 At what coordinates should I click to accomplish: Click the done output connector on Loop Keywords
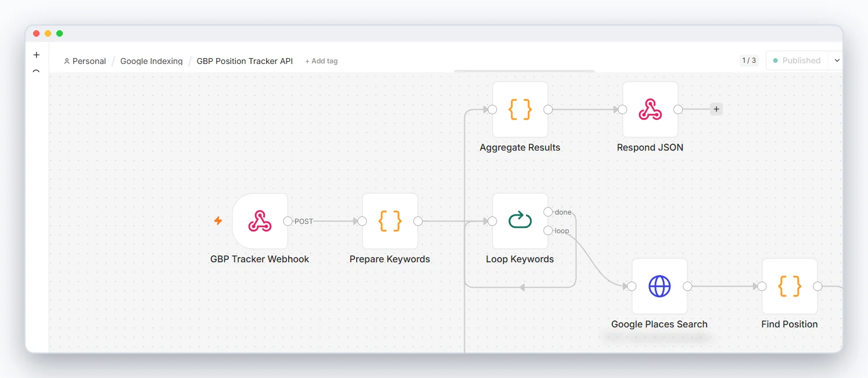[x=548, y=212]
